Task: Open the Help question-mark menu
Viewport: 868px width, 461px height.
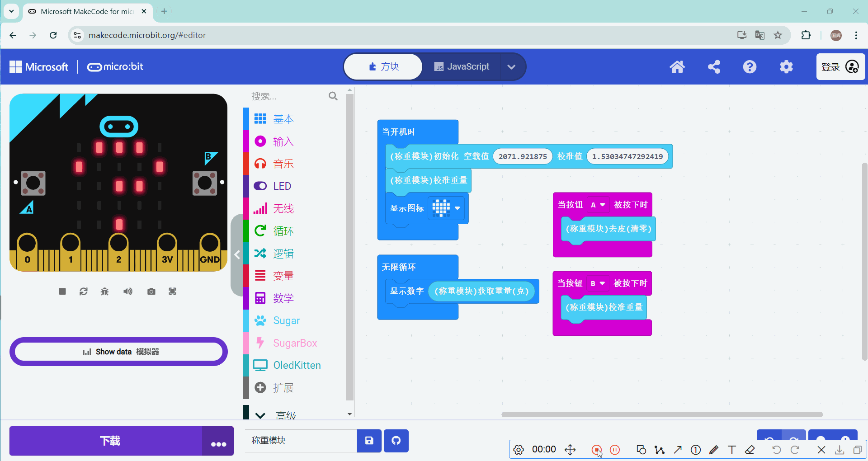Action: tap(750, 67)
